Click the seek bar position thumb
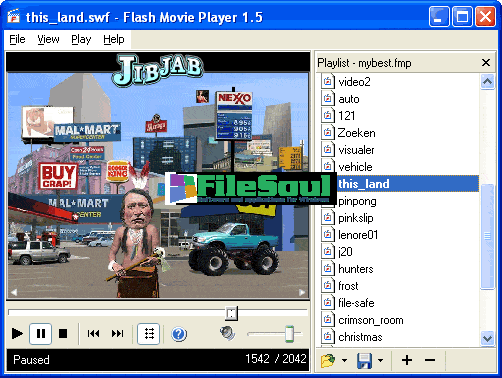This screenshot has height=378, width=502. point(231,313)
